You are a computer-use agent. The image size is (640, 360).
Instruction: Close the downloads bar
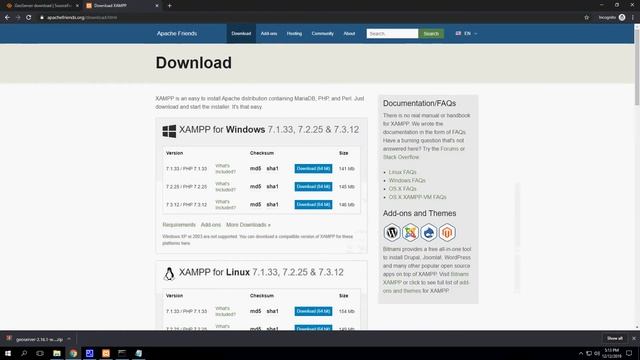(x=633, y=338)
